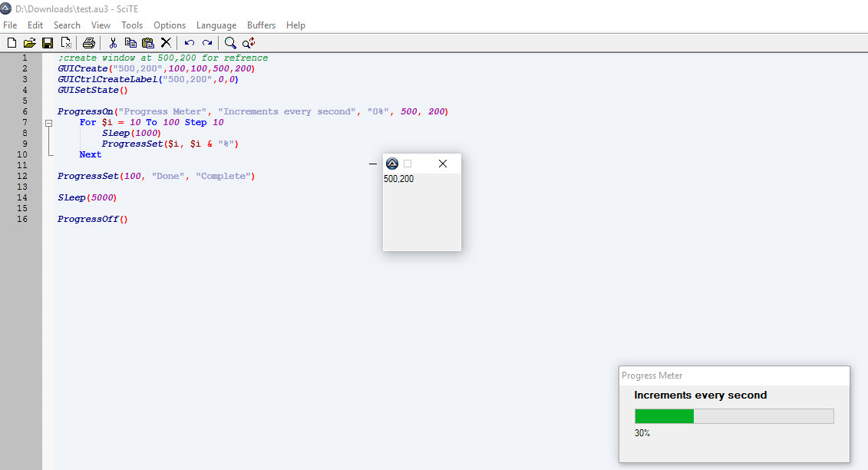868x470 pixels.
Task: Click ProgressSet(100, "Done") on line 12
Action: coord(156,176)
